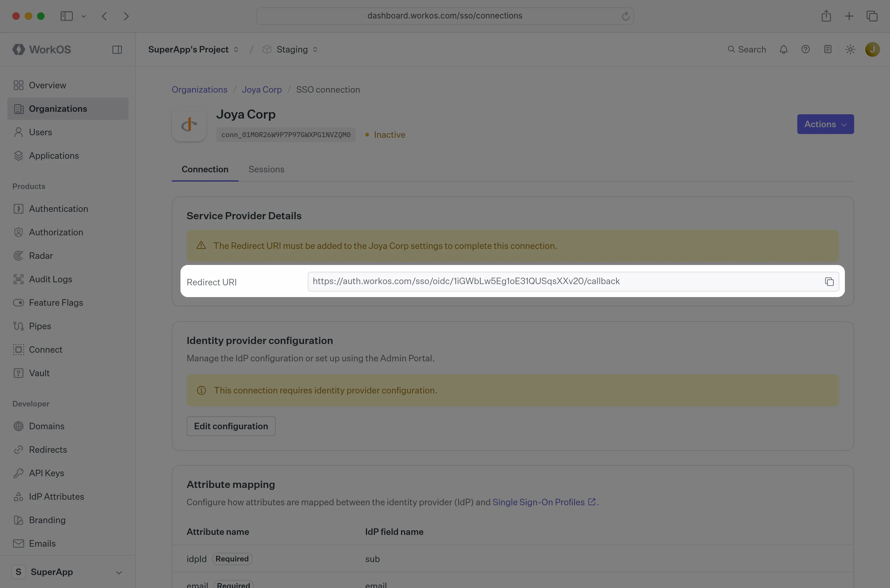The width and height of the screenshot is (890, 588).
Task: Click the Search button in header
Action: (747, 49)
